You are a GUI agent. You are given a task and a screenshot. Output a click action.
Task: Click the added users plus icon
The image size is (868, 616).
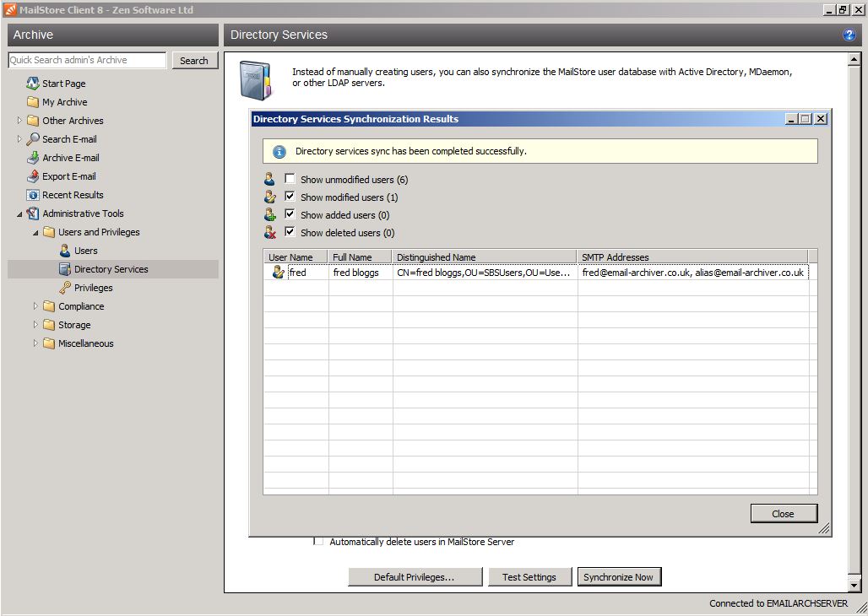[269, 214]
